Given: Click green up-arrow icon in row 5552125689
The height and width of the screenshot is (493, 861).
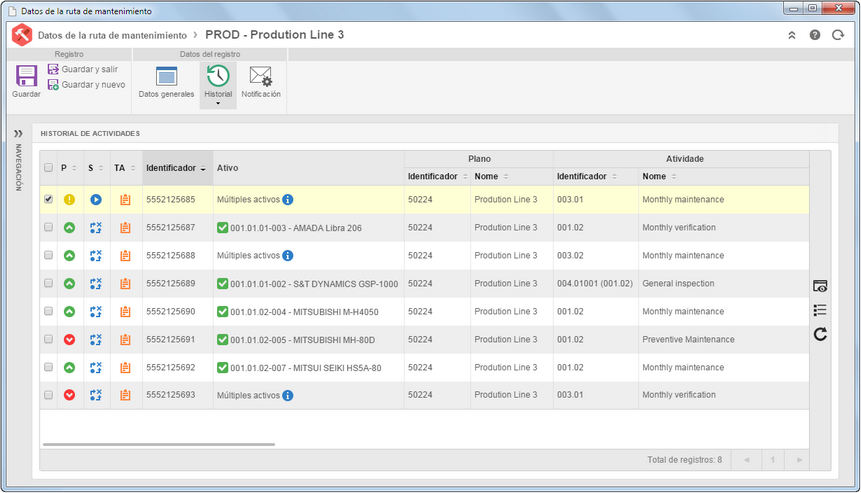Looking at the screenshot, I should tap(69, 283).
